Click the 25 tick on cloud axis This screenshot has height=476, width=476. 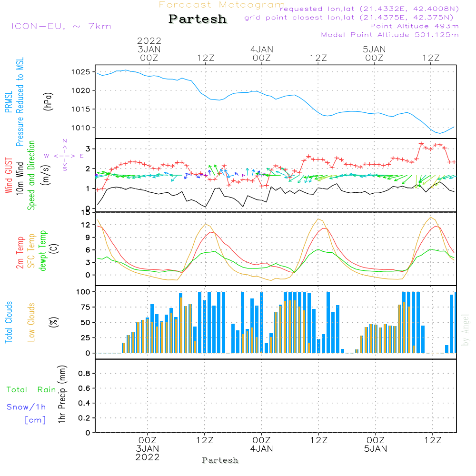click(85, 337)
